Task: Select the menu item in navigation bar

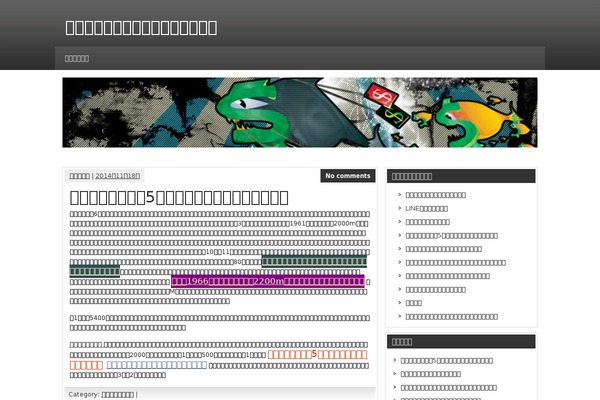Action: pos(77,58)
